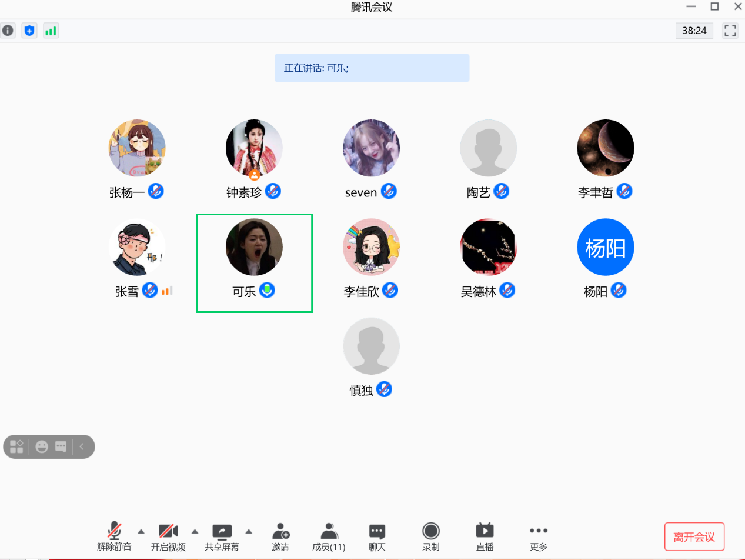Screen dimensions: 745x560
Task: Expand share options arrow beside 共享屏幕
Action: tap(249, 531)
